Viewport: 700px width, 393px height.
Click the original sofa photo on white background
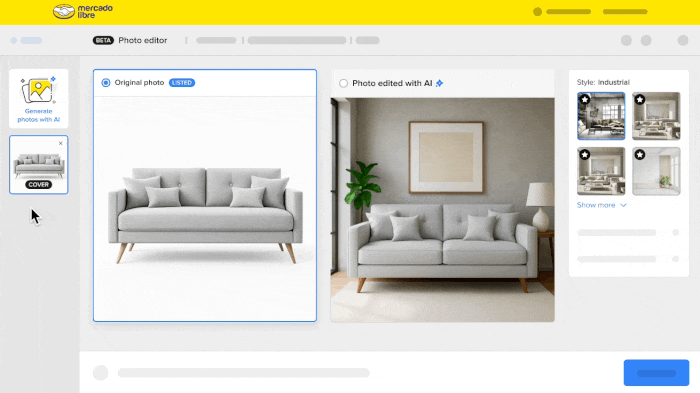click(x=205, y=209)
